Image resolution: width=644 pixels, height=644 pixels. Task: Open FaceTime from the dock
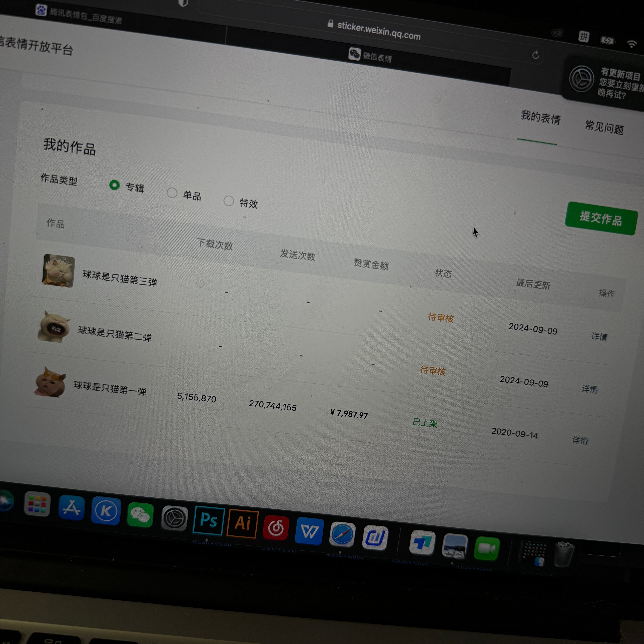click(486, 548)
